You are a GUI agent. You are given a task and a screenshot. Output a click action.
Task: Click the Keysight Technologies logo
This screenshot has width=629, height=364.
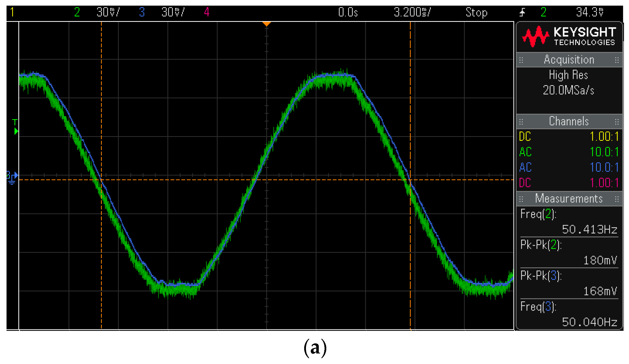569,36
